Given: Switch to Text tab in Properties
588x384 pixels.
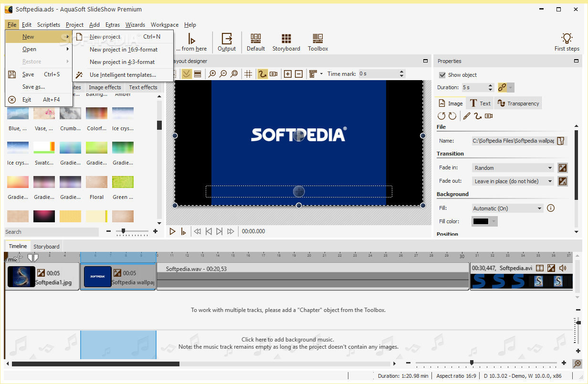Looking at the screenshot, I should click(x=480, y=104).
